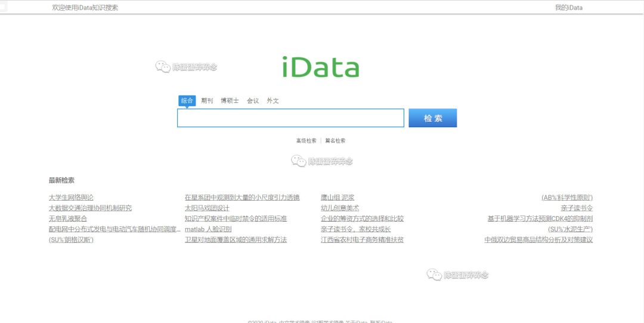
Task: Focus the main search input box
Action: click(290, 118)
